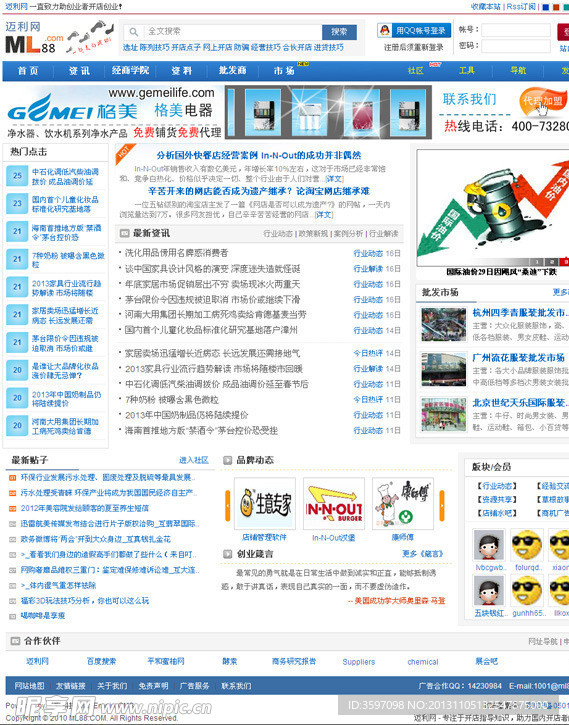This screenshot has height=725, width=569.
Task: Open the 批发商 navigation menu item
Action: pyautogui.click(x=232, y=71)
